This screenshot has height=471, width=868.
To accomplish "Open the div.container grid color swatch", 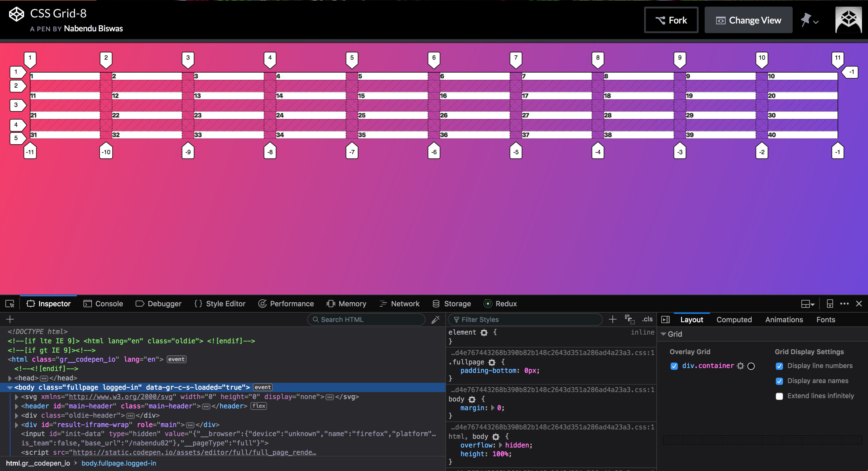I will click(751, 366).
